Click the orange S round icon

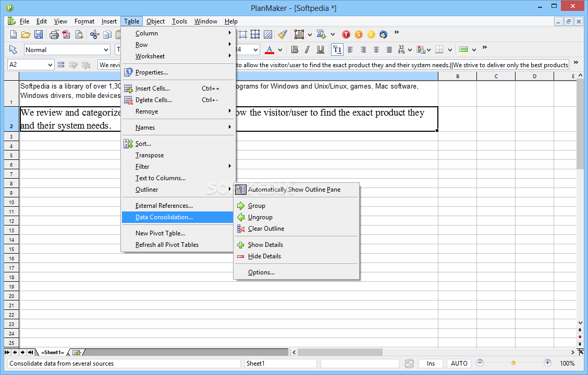coord(359,34)
